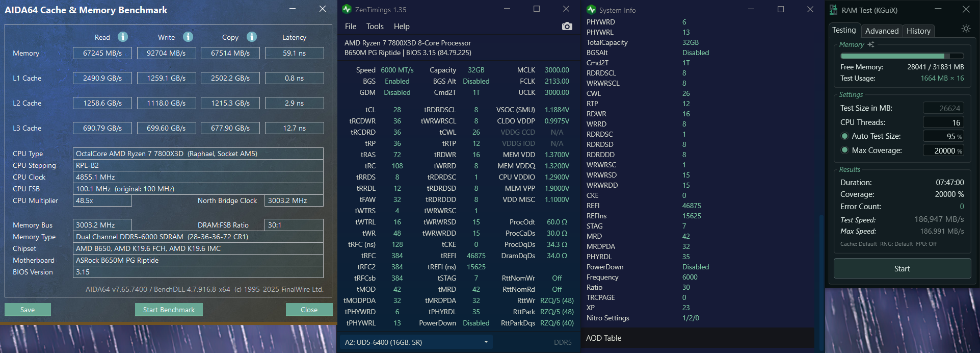The image size is (980, 353).
Task: Click the CPU Threads input field
Action: click(943, 122)
